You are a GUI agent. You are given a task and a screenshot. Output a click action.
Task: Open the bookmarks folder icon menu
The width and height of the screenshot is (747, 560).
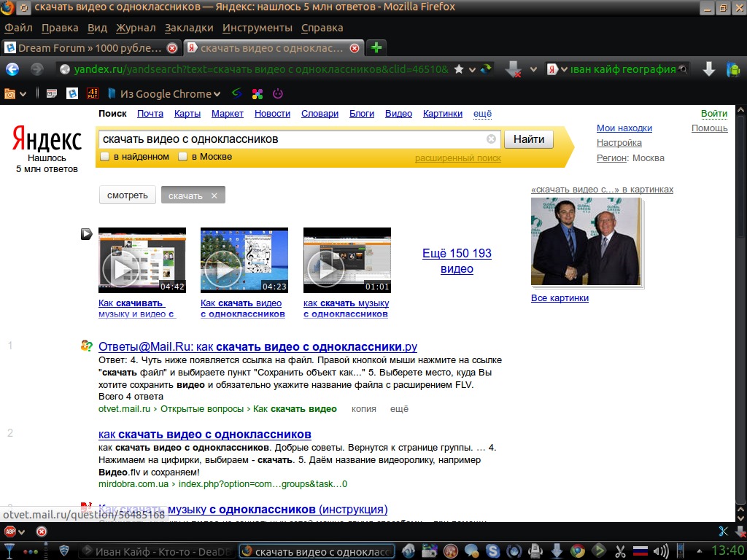9,94
